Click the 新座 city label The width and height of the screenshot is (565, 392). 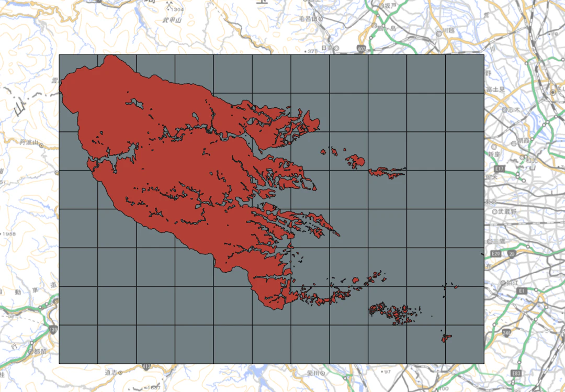point(494,154)
